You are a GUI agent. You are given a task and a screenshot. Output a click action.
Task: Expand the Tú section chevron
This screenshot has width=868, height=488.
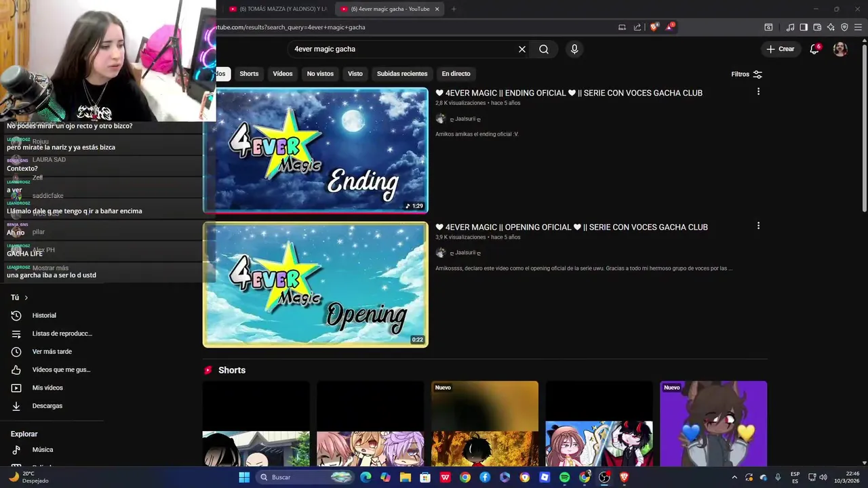pyautogui.click(x=26, y=298)
